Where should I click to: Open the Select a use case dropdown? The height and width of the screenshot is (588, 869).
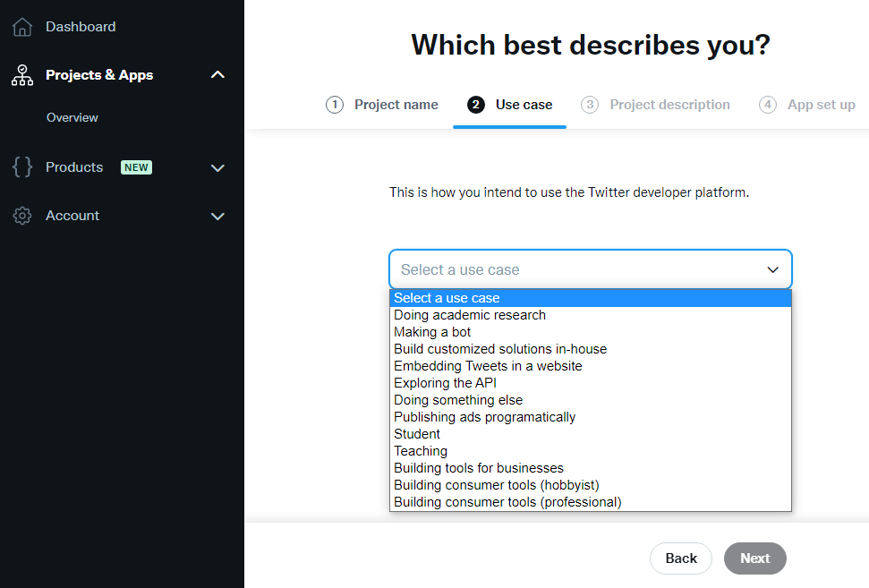pyautogui.click(x=591, y=269)
